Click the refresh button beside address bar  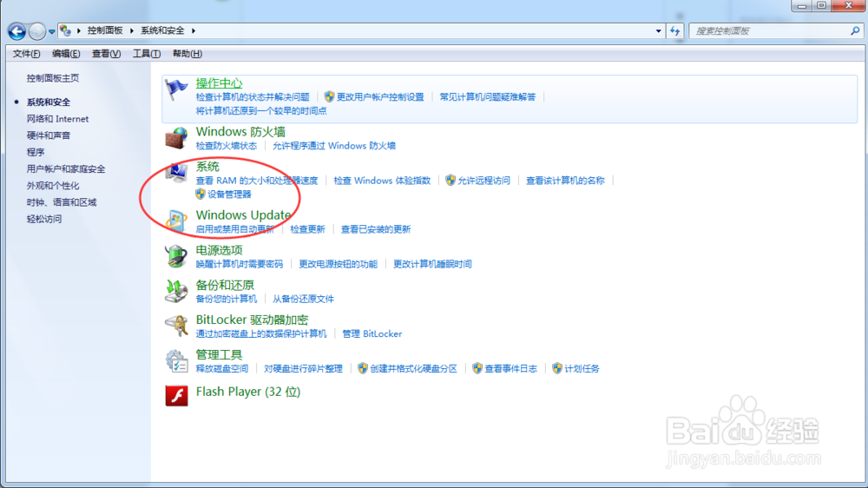[674, 31]
